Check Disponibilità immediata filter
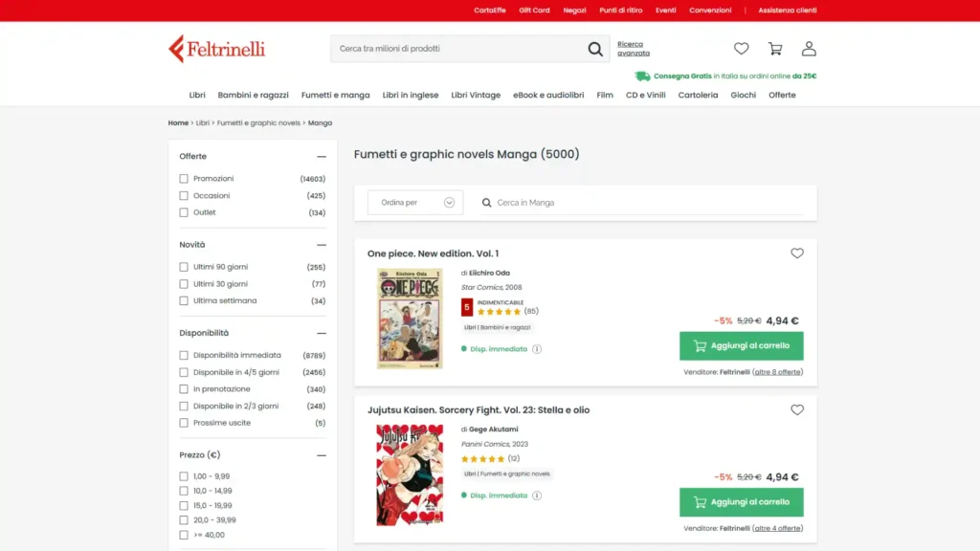980x551 pixels. coord(184,355)
